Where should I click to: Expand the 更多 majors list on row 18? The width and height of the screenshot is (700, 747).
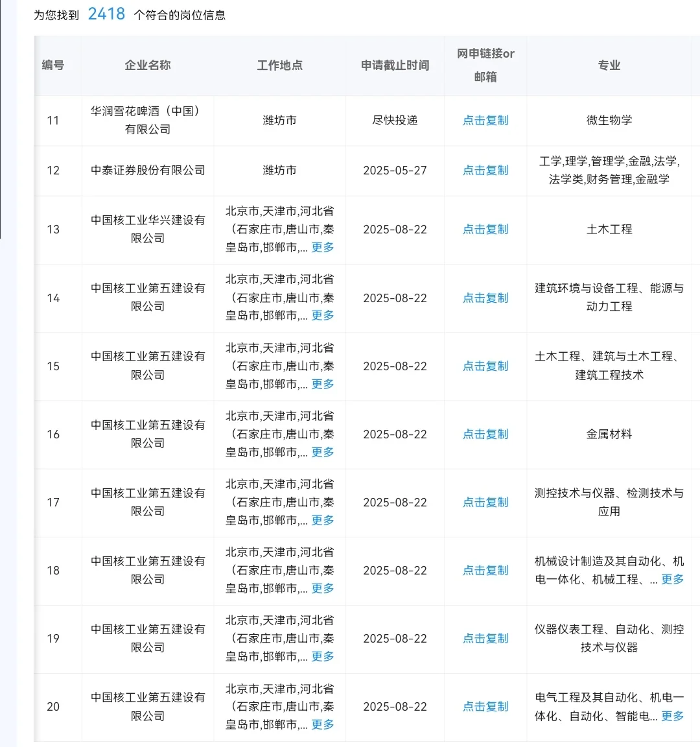click(x=672, y=580)
